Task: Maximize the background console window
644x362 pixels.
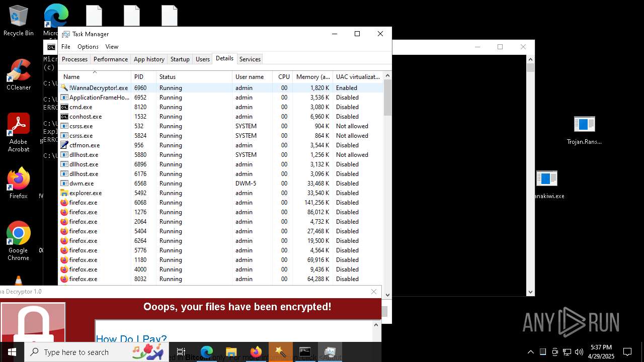Action: [x=500, y=47]
